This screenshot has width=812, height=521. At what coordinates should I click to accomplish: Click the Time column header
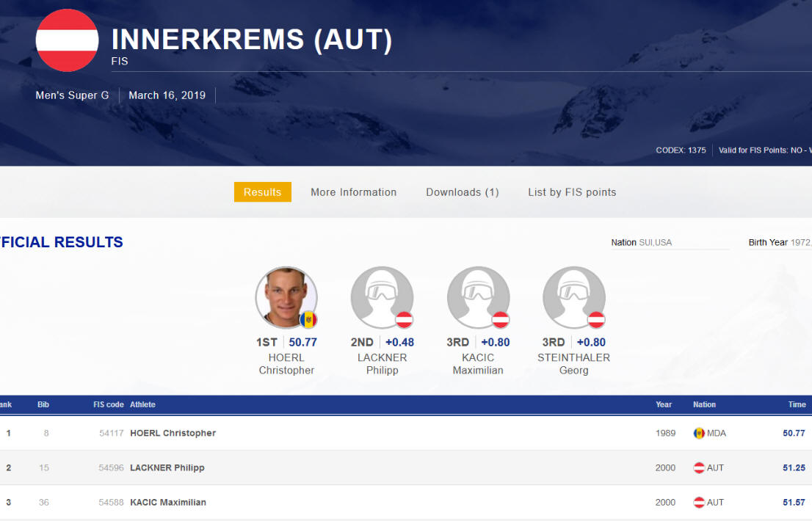click(x=797, y=404)
